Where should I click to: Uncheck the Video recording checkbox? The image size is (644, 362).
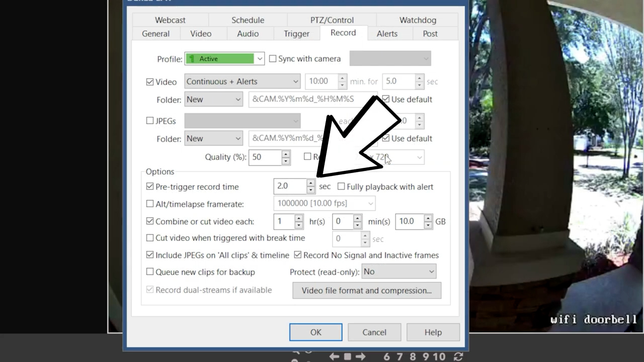(150, 82)
